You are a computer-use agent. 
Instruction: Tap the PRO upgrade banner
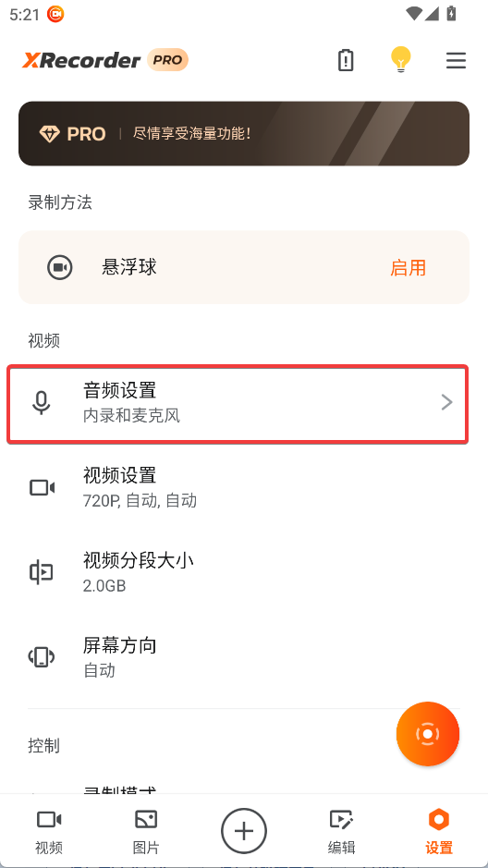[x=244, y=133]
